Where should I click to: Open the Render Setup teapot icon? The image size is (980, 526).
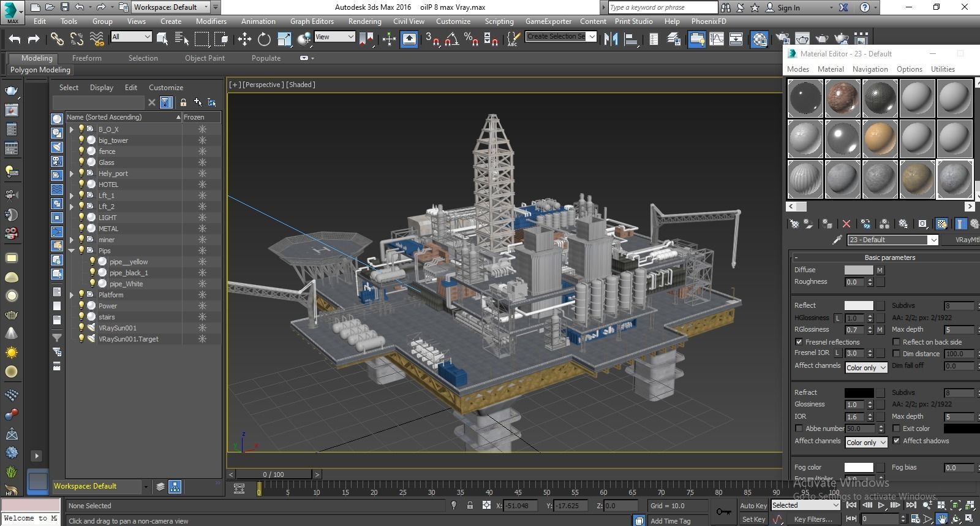[x=782, y=39]
